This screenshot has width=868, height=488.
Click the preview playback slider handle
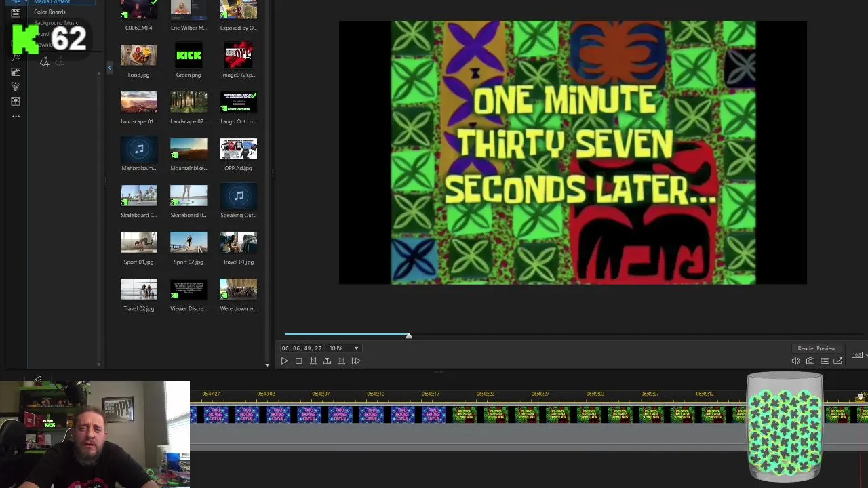point(409,335)
